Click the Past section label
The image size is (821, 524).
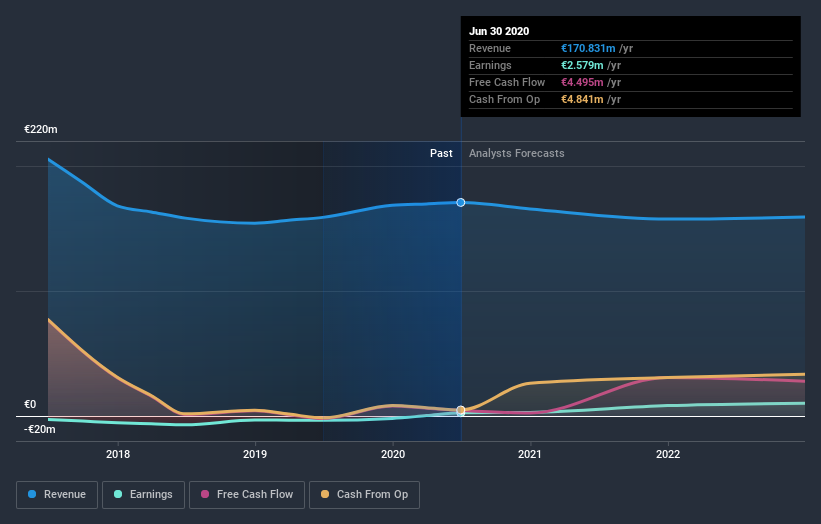point(441,153)
